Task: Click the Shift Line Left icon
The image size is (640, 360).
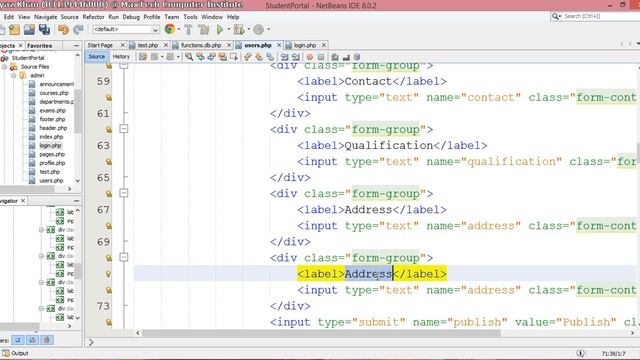Action: click(284, 57)
